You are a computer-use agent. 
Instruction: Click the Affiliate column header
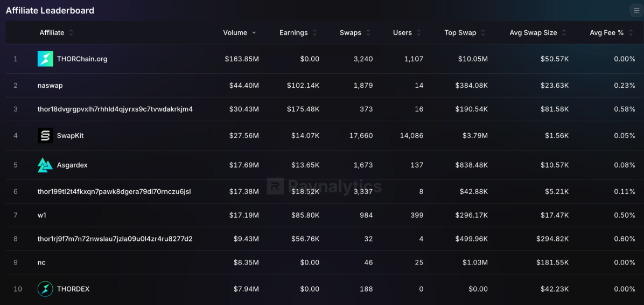click(x=52, y=33)
